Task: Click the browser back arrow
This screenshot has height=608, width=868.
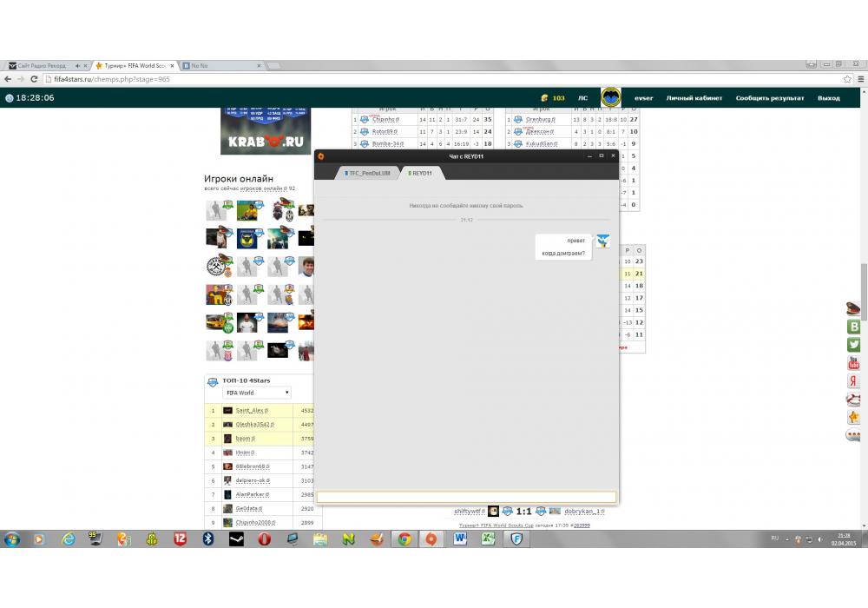Action: (8, 79)
